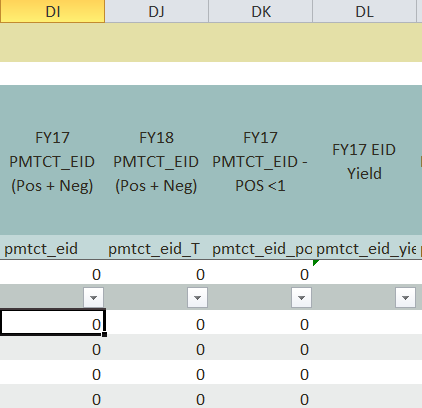The width and height of the screenshot is (422, 408).
Task: Select the total row zero under pmtct_eid_T
Action: [x=156, y=274]
